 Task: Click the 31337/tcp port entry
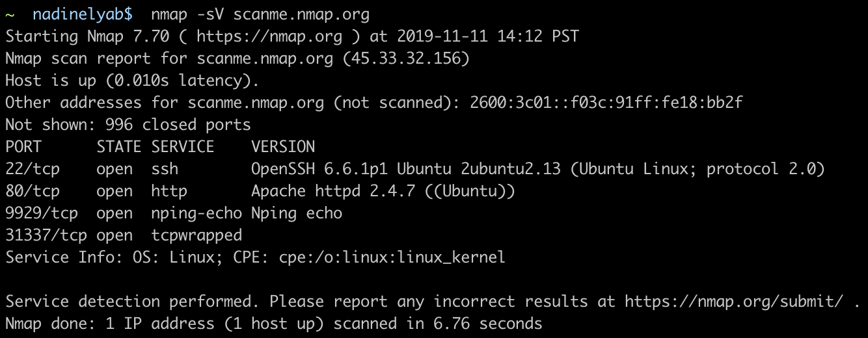click(x=46, y=235)
